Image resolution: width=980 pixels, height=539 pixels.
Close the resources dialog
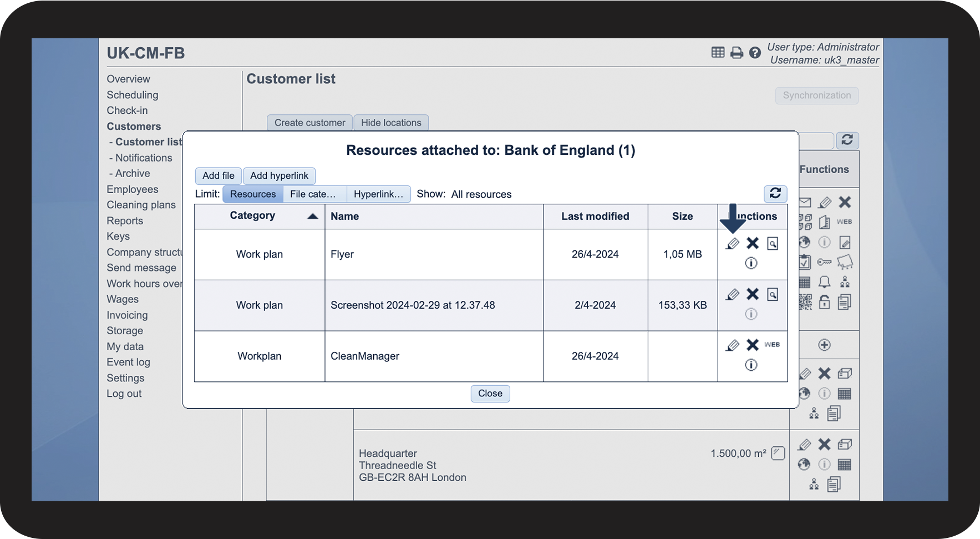490,394
